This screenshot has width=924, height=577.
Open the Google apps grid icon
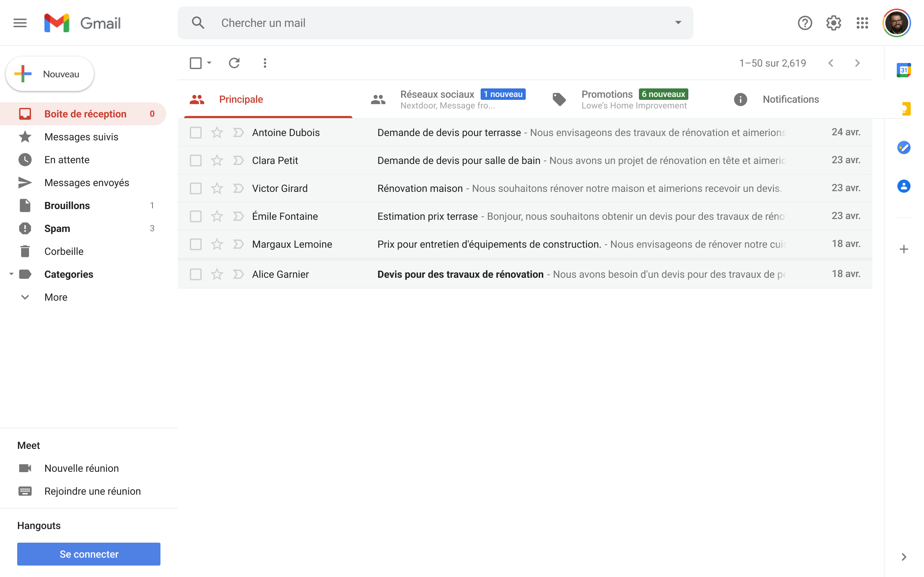coord(862,23)
